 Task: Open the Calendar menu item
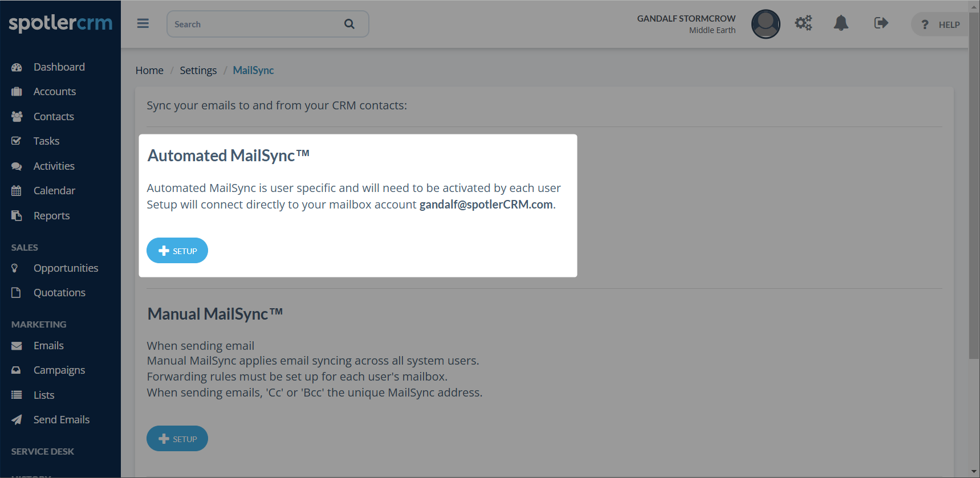54,191
